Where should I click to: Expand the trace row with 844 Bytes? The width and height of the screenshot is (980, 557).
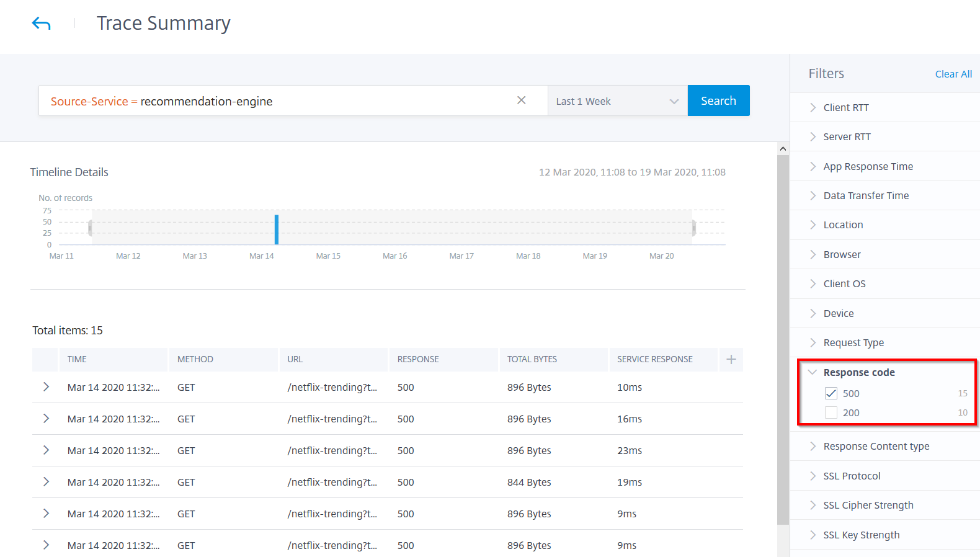pyautogui.click(x=46, y=482)
